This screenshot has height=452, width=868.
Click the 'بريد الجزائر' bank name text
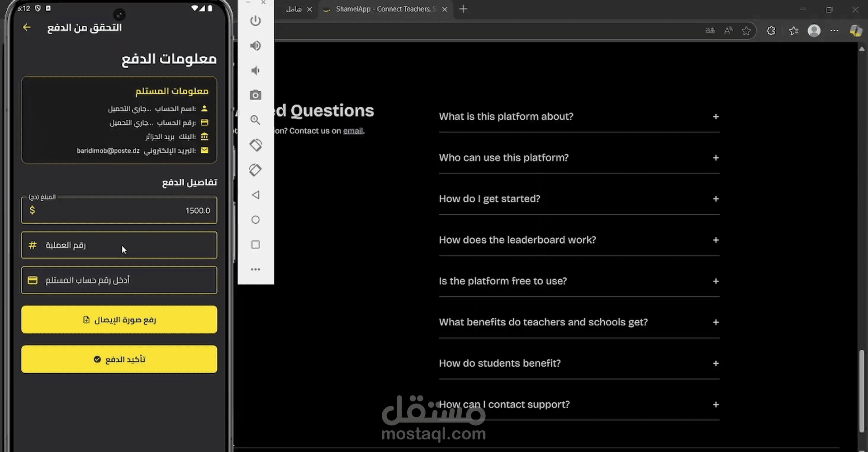[160, 137]
